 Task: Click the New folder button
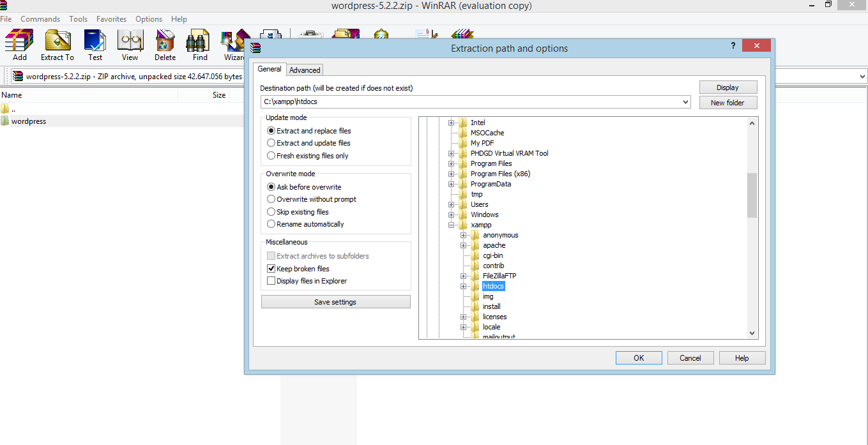point(727,103)
